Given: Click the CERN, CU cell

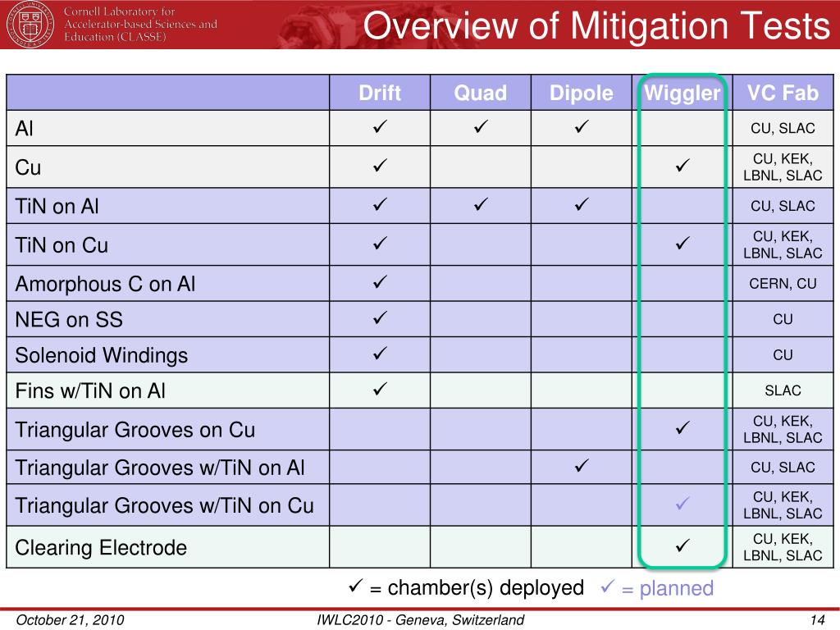Looking at the screenshot, I should click(x=783, y=283).
